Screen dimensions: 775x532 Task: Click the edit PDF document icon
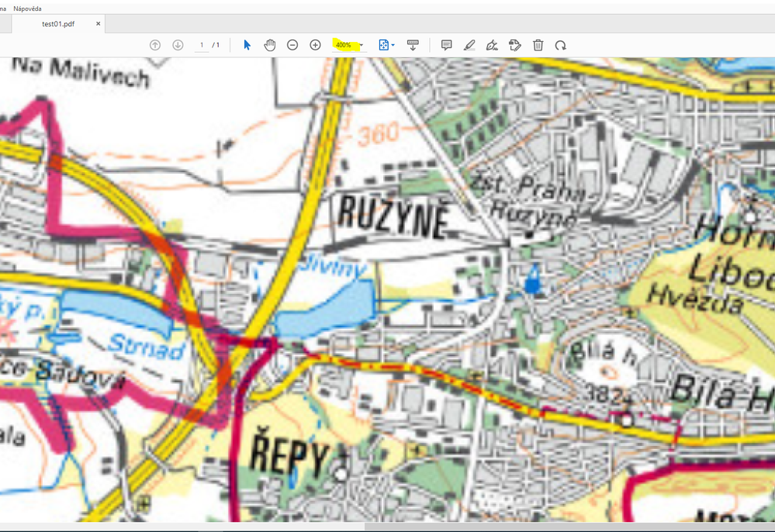click(514, 45)
